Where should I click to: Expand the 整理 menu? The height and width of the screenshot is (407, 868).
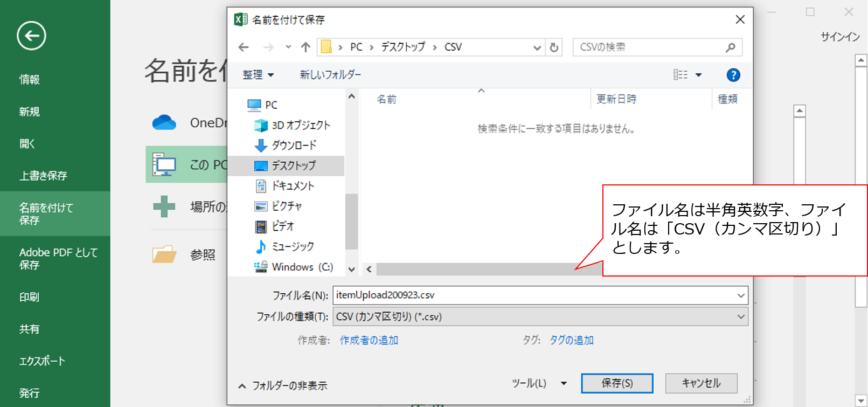[x=258, y=75]
